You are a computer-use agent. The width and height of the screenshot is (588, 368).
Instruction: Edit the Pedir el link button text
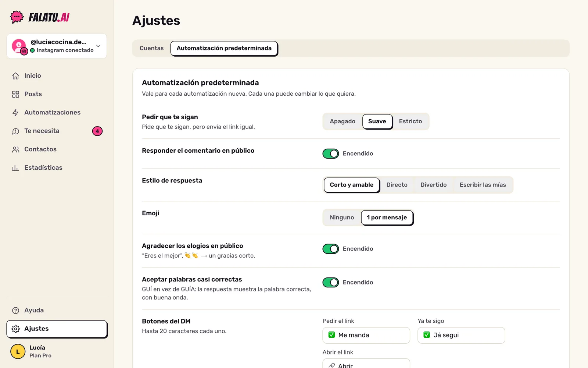366,335
